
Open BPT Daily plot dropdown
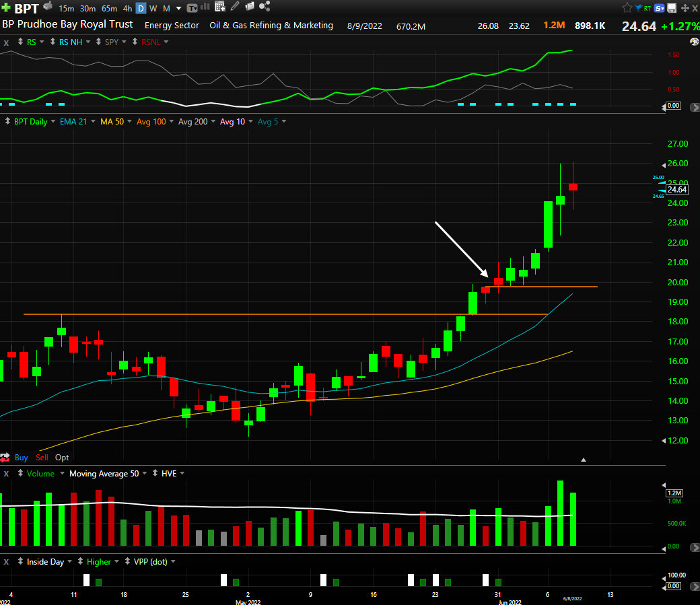click(x=53, y=121)
